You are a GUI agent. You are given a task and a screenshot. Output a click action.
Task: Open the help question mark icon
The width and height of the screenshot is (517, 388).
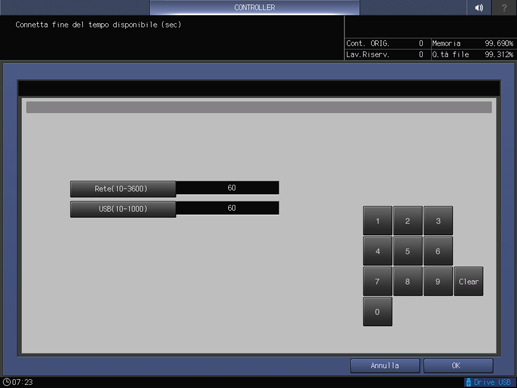[504, 7]
